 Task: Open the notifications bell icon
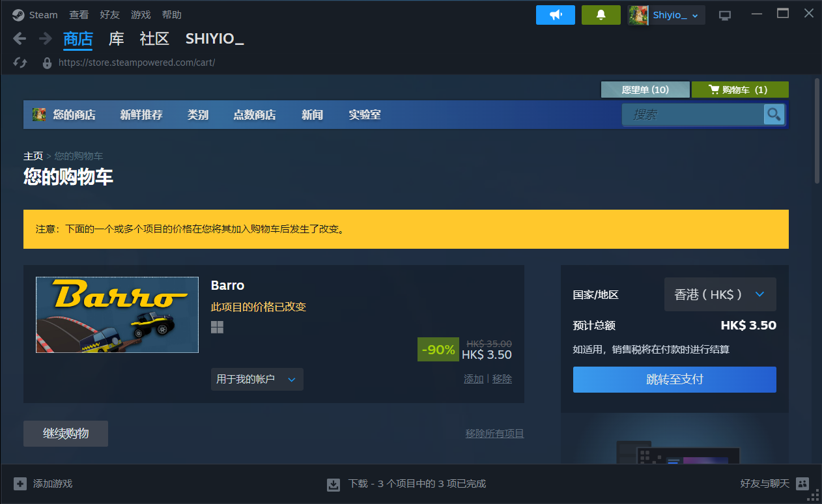601,15
